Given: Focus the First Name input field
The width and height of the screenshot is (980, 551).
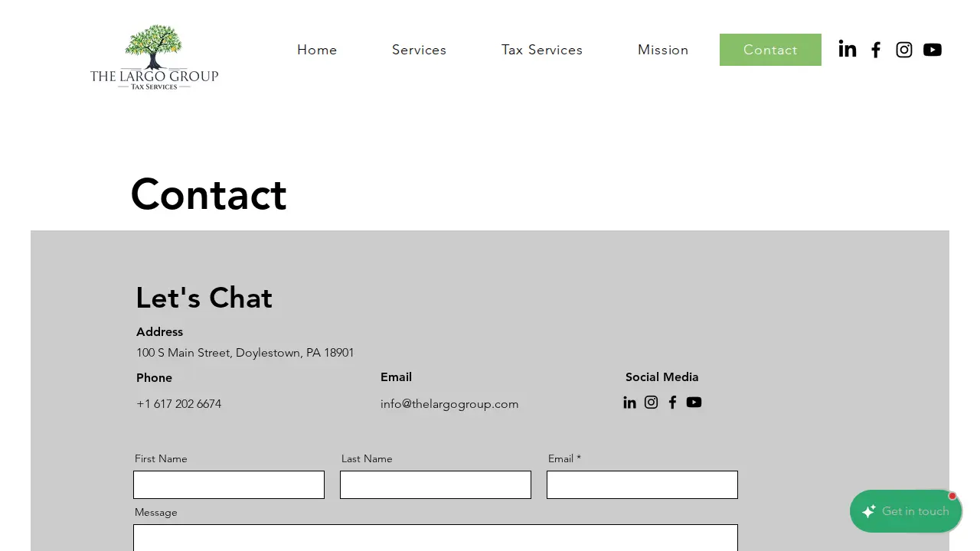Looking at the screenshot, I should click(x=229, y=485).
